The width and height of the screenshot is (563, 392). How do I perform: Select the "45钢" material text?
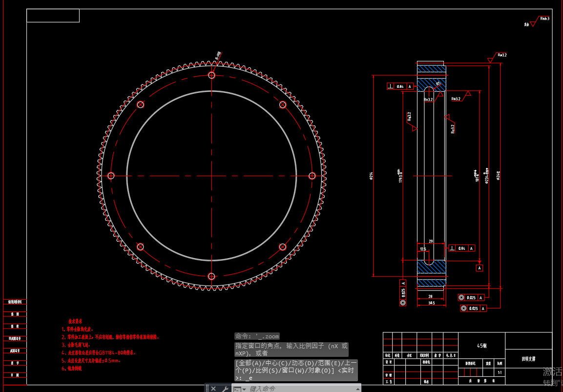[x=481, y=346]
